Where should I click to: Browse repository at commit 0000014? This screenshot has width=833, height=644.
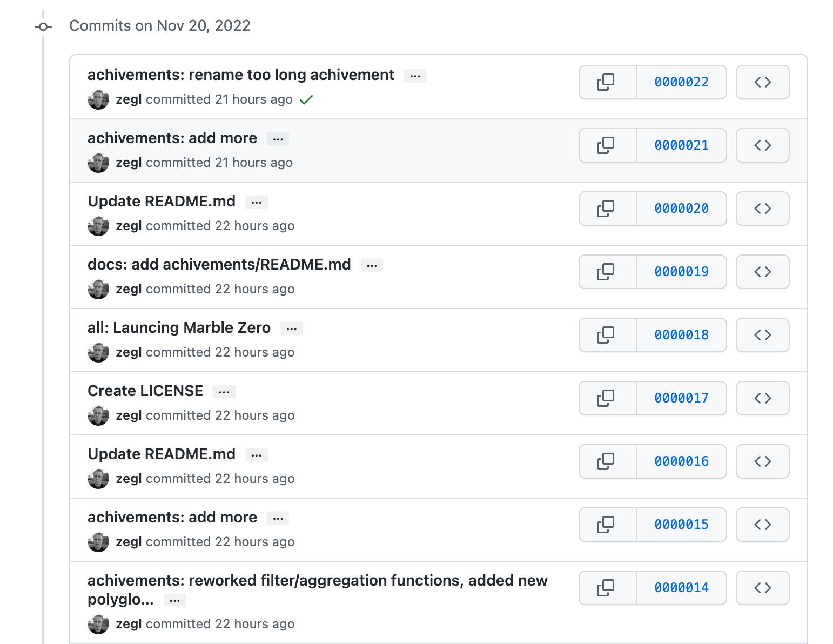pyautogui.click(x=762, y=588)
